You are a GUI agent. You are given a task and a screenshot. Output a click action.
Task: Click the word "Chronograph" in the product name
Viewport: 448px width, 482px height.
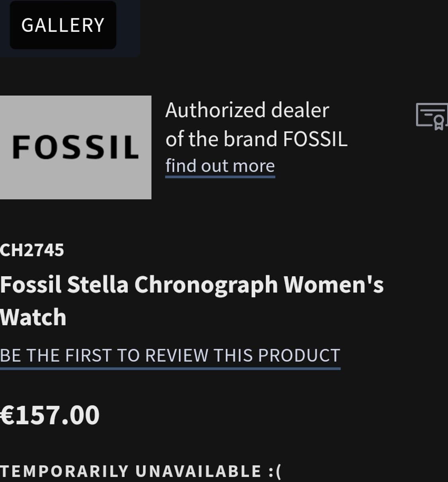(x=206, y=285)
